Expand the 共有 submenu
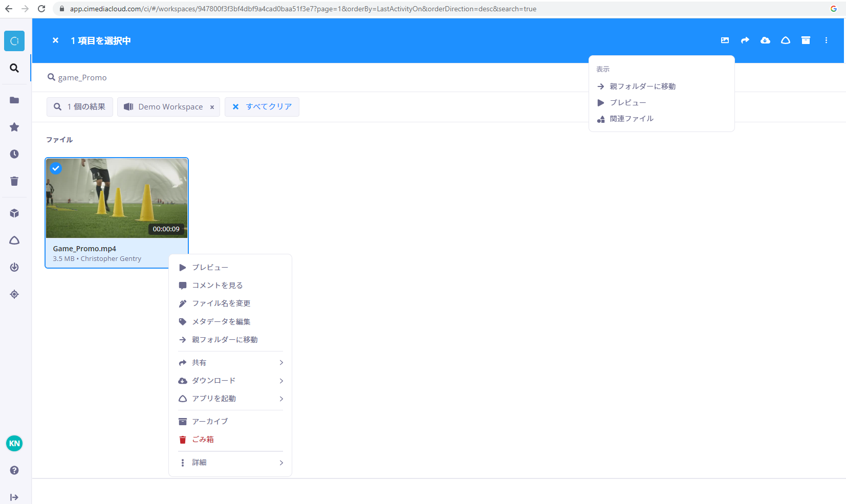This screenshot has width=846, height=504. 230,363
